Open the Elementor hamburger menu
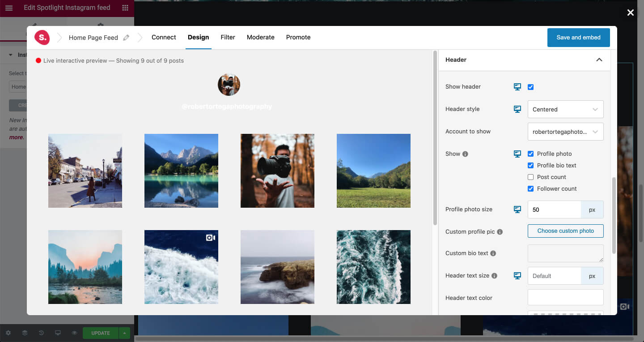Image resolution: width=644 pixels, height=342 pixels. [x=9, y=8]
